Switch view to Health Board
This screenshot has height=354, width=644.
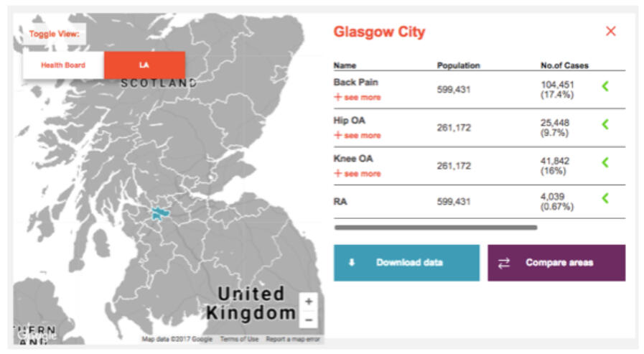click(x=63, y=65)
